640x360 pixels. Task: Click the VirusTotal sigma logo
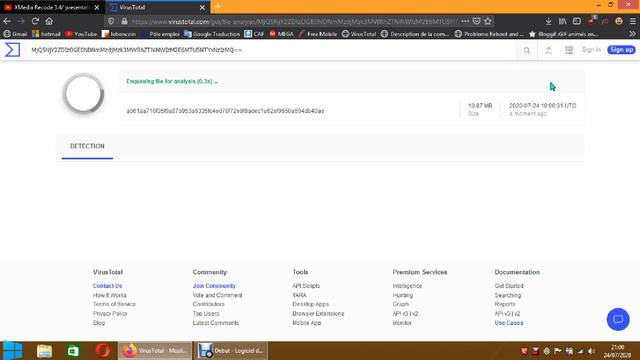tap(12, 50)
